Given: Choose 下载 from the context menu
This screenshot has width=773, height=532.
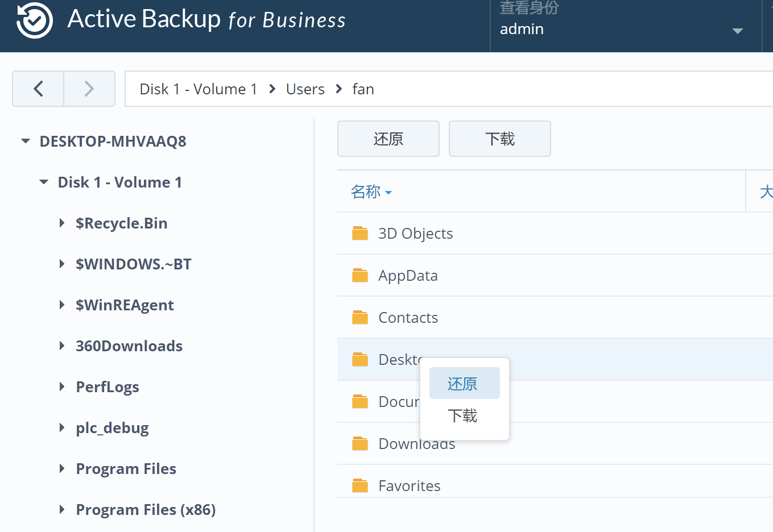Looking at the screenshot, I should pos(464,415).
